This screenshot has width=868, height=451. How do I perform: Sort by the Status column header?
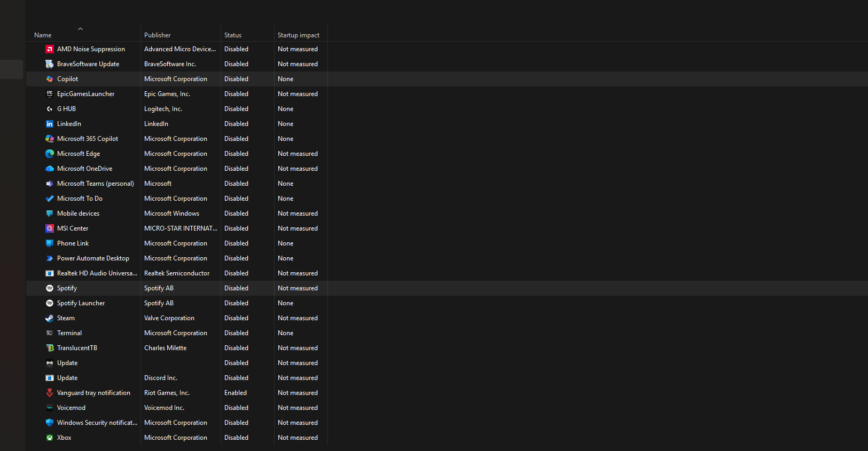coord(233,35)
